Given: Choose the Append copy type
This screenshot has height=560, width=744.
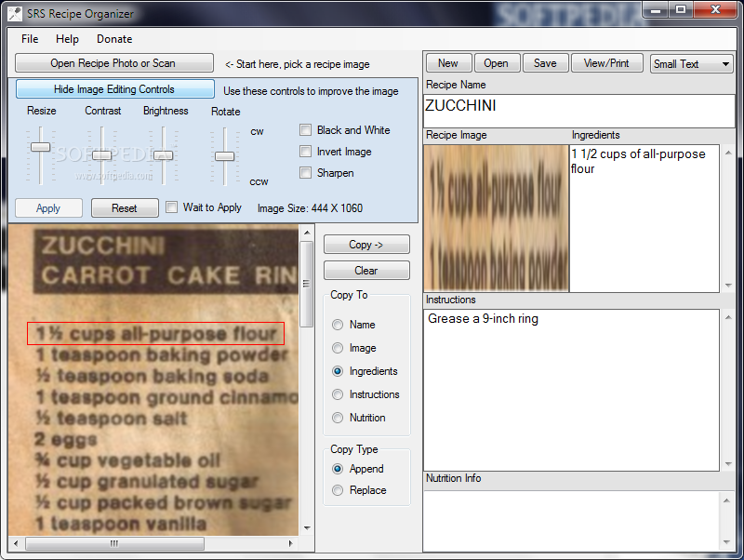Looking at the screenshot, I should point(338,469).
